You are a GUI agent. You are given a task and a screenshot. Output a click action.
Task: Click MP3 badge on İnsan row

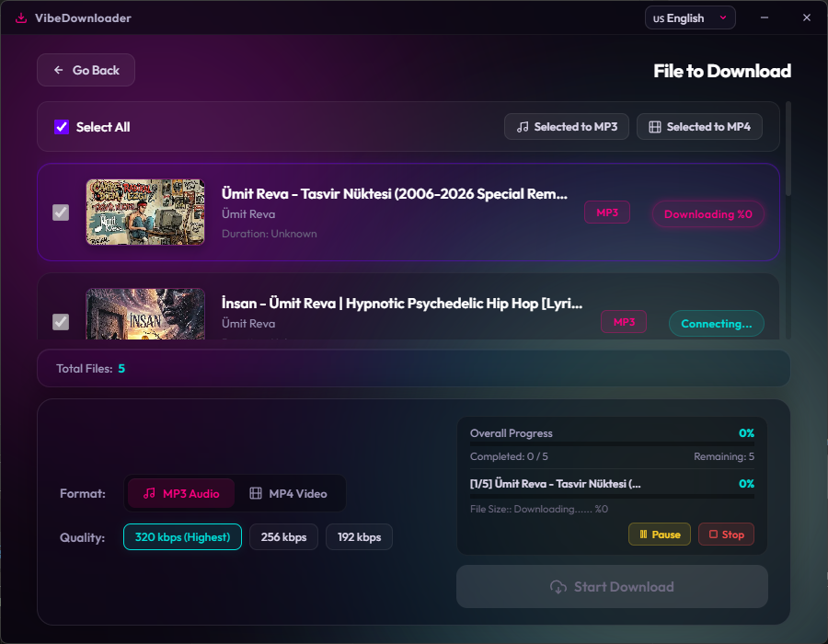point(624,322)
